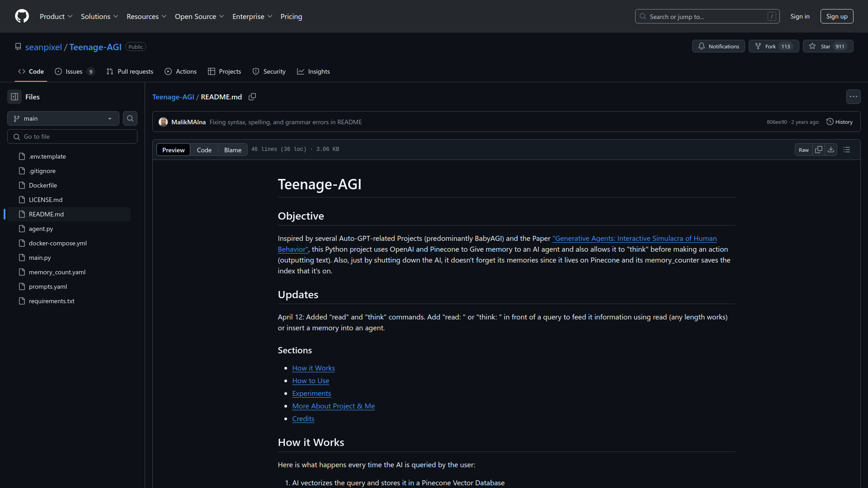868x488 pixels.
Task: Download the raw README file
Action: pos(831,150)
